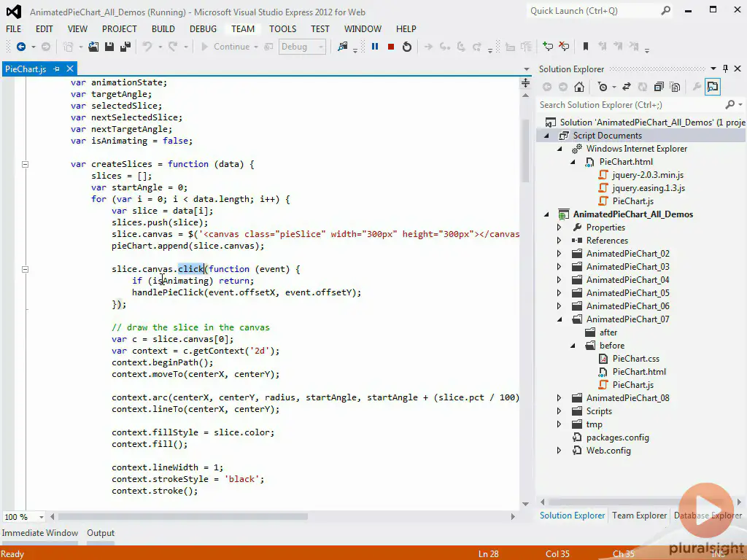Switch to the Team Explorer tab

pos(639,516)
